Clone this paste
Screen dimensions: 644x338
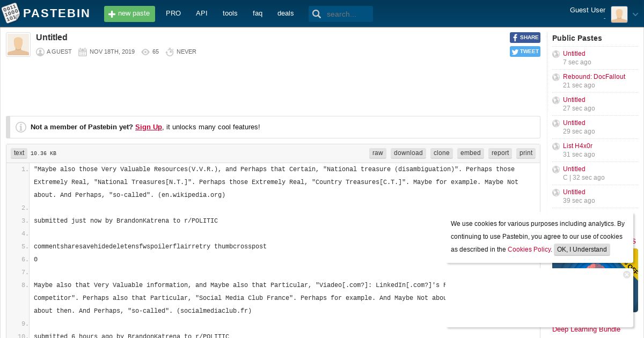pyautogui.click(x=442, y=153)
